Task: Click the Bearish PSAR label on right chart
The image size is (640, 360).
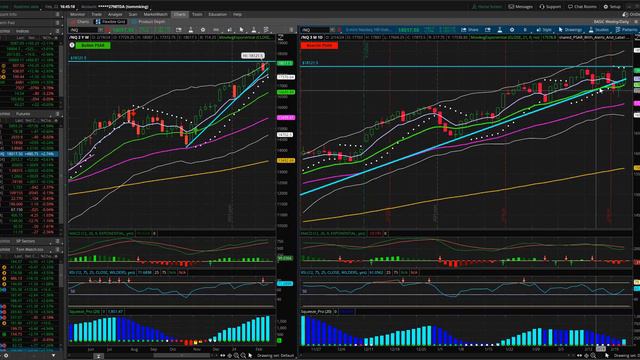Action: [319, 45]
